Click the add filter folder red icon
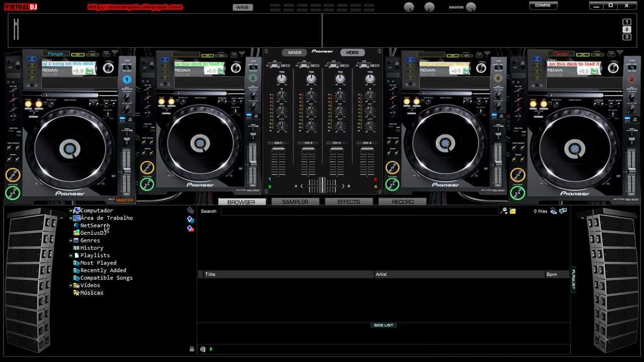Screen dimensions: 644x362 (190, 228)
